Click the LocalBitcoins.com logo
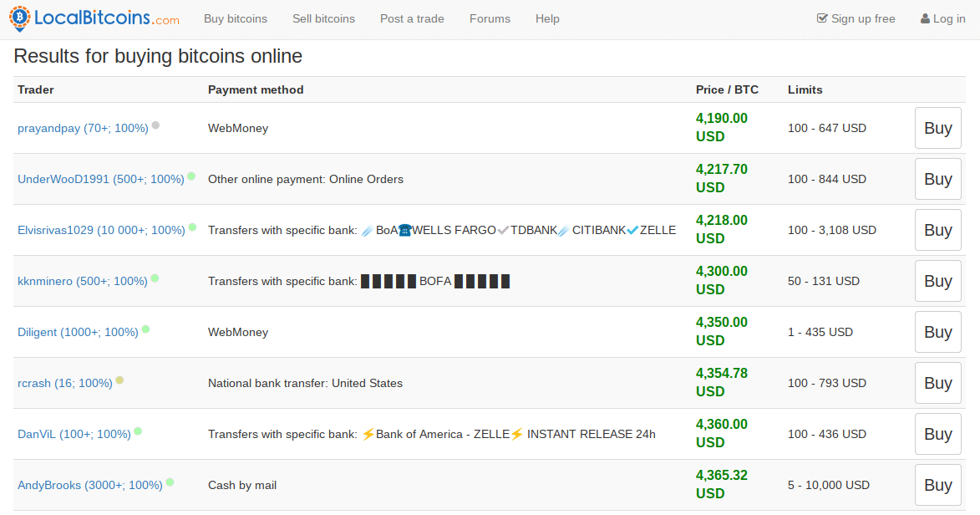Image resolution: width=980 pixels, height=515 pixels. click(x=94, y=18)
